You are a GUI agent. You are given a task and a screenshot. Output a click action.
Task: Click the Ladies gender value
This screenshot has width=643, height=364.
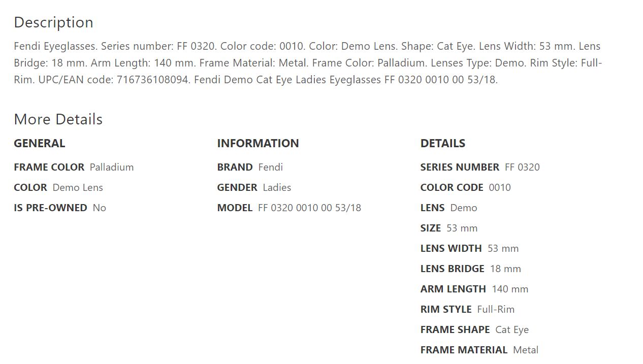[277, 187]
